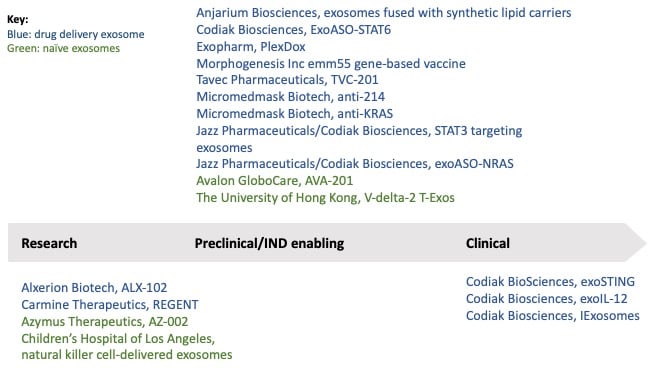Click Micromedmask Biotech, anti-214 entry
Viewport: 655px width, 372px height.
coord(291,97)
